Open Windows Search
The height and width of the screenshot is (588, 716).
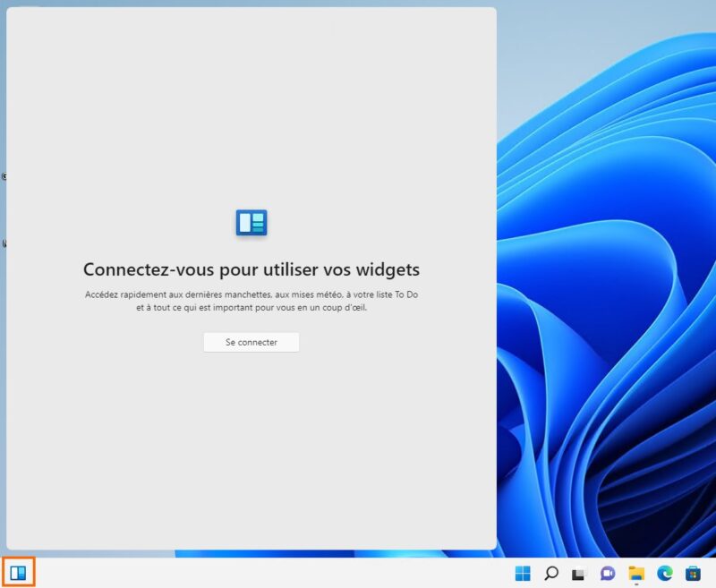point(550,575)
